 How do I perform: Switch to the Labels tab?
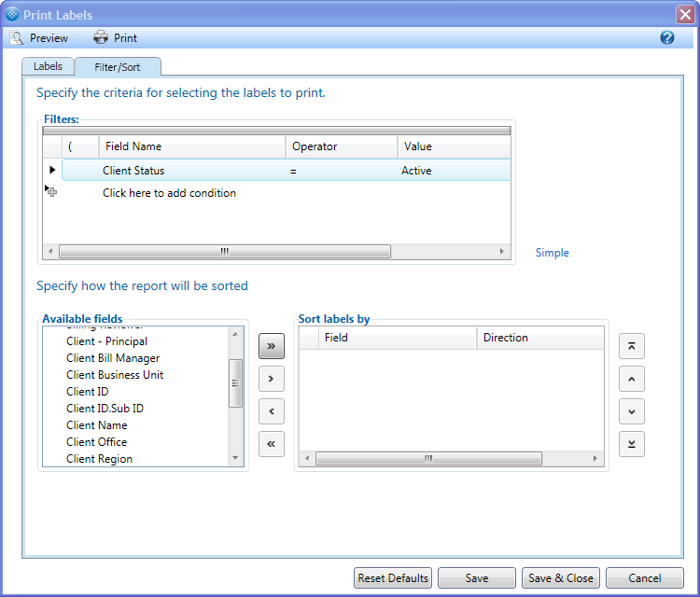pos(48,67)
